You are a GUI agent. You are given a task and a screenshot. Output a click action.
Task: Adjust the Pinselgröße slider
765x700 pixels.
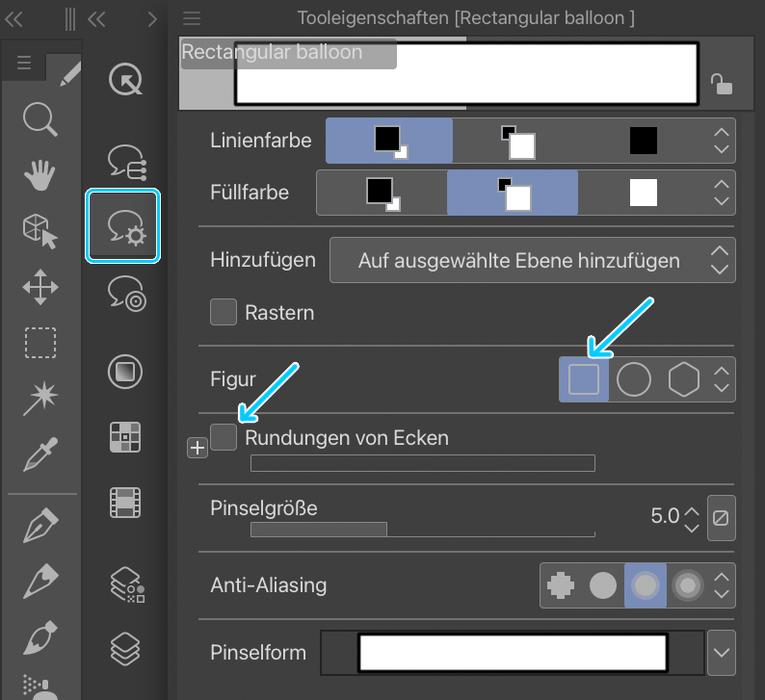pyautogui.click(x=422, y=529)
